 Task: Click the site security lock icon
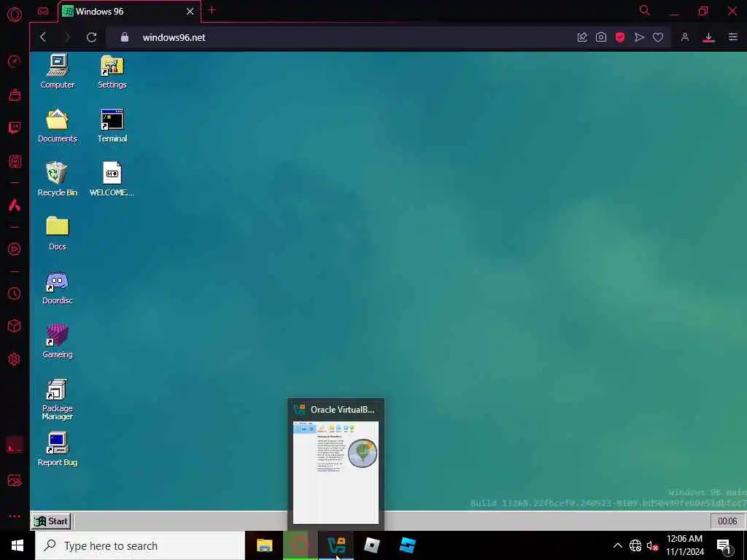125,37
